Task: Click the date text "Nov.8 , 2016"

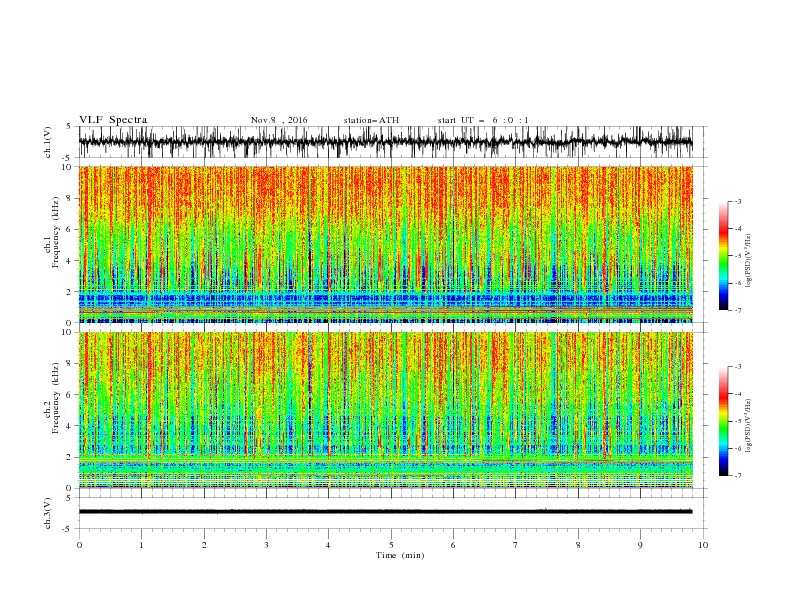Action: pos(279,120)
